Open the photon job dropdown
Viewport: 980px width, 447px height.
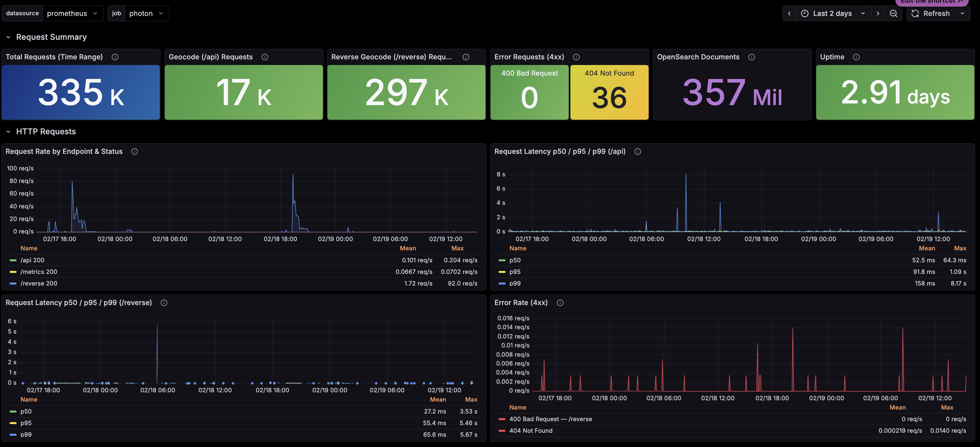(146, 14)
